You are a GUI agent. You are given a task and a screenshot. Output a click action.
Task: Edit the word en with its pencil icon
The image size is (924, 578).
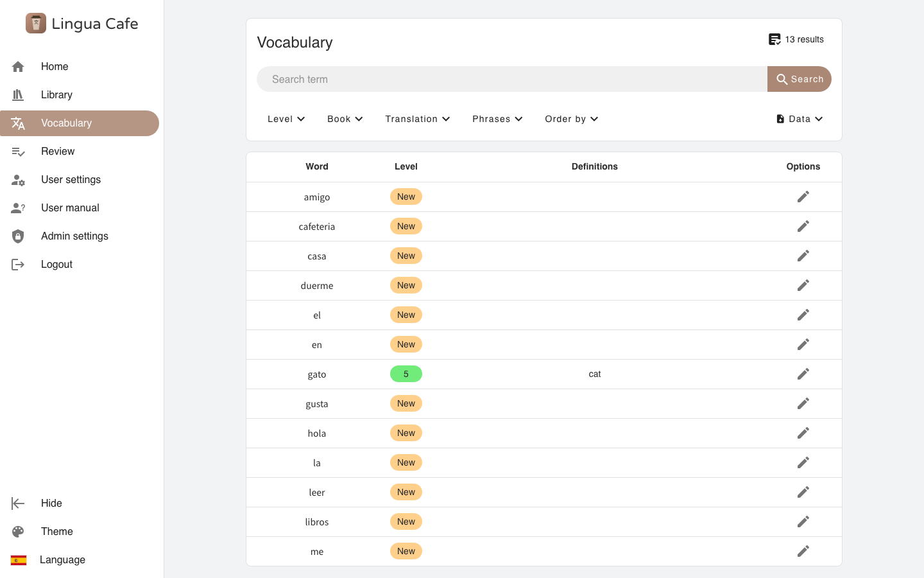(803, 344)
